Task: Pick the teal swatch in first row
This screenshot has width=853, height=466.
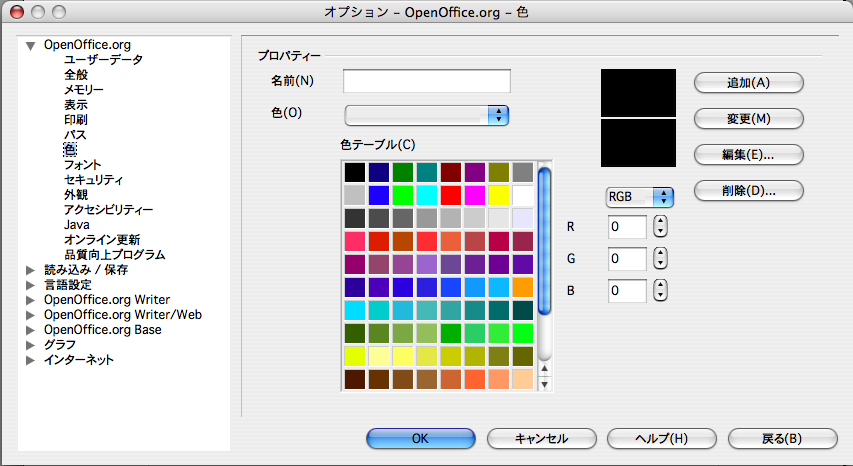Action: (x=426, y=172)
